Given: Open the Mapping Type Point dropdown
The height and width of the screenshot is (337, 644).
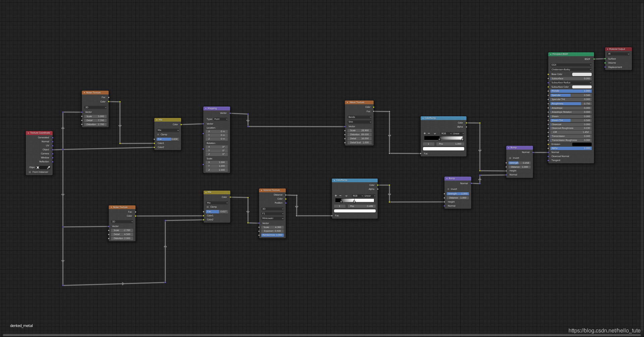Looking at the screenshot, I should tap(221, 119).
